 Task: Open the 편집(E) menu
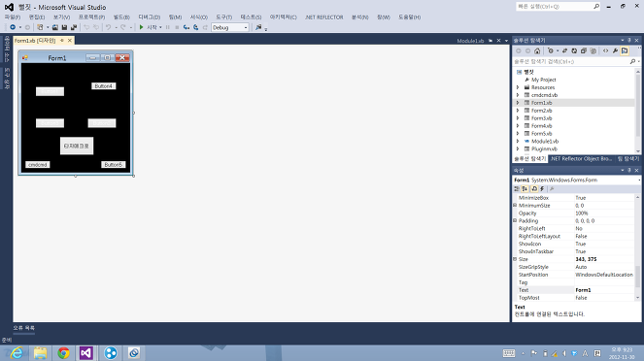[37, 17]
